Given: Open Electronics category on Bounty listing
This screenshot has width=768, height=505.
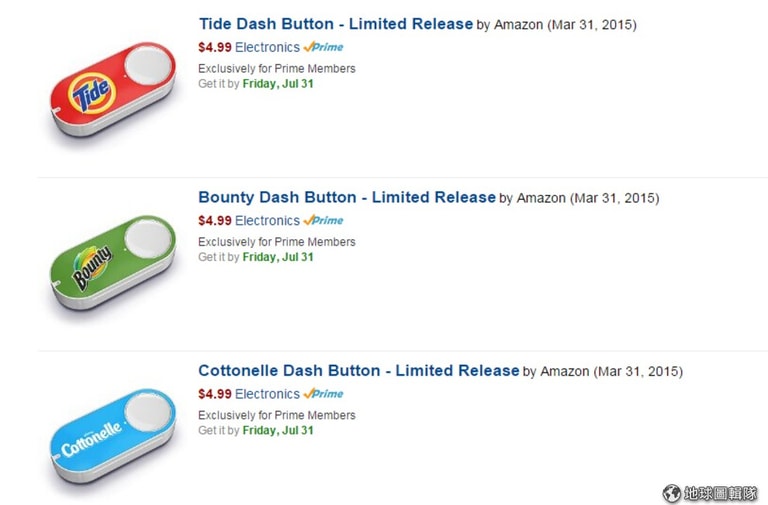Looking at the screenshot, I should [267, 221].
